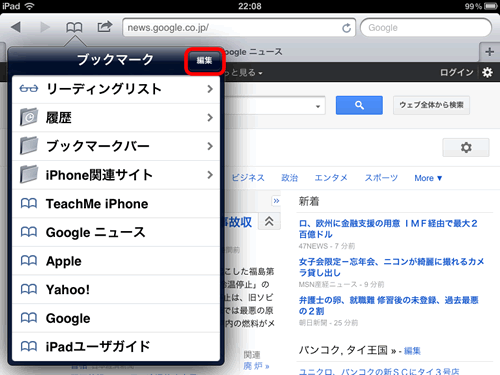500x375 pixels.
Task: Click the 新着 section heading
Action: pos(309,201)
